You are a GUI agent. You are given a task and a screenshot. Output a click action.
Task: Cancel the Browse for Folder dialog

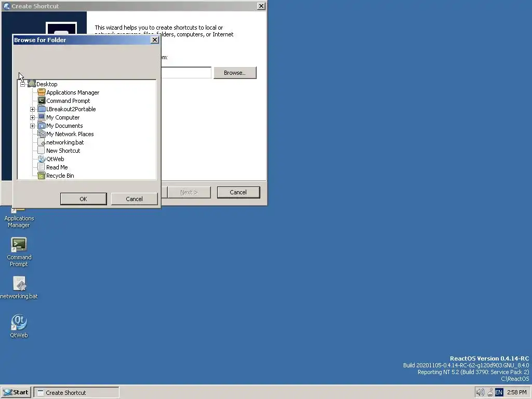tap(135, 199)
